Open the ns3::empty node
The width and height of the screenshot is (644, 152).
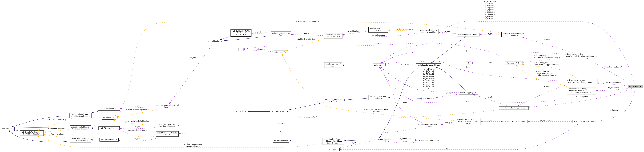pyautogui.click(x=7, y=129)
